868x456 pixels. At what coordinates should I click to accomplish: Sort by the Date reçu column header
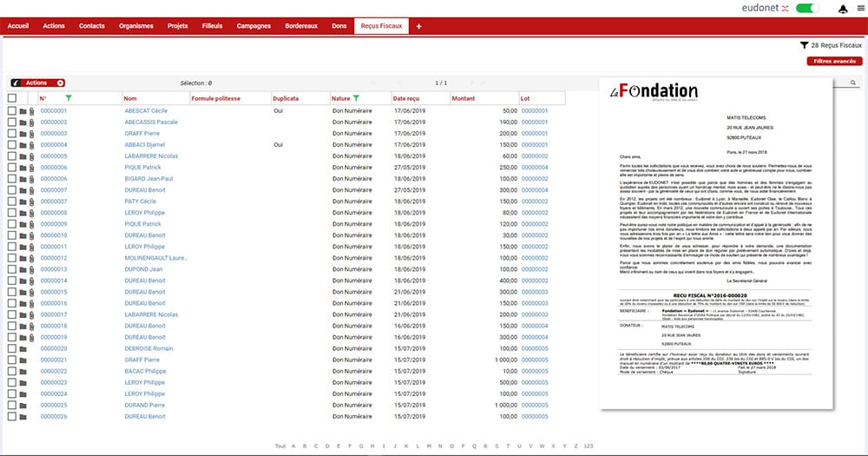point(405,99)
